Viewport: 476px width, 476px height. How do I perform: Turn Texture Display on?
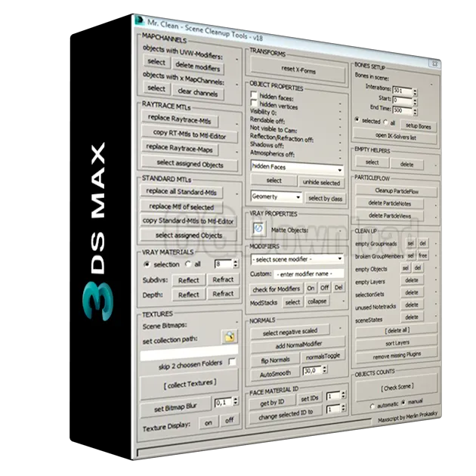[209, 422]
